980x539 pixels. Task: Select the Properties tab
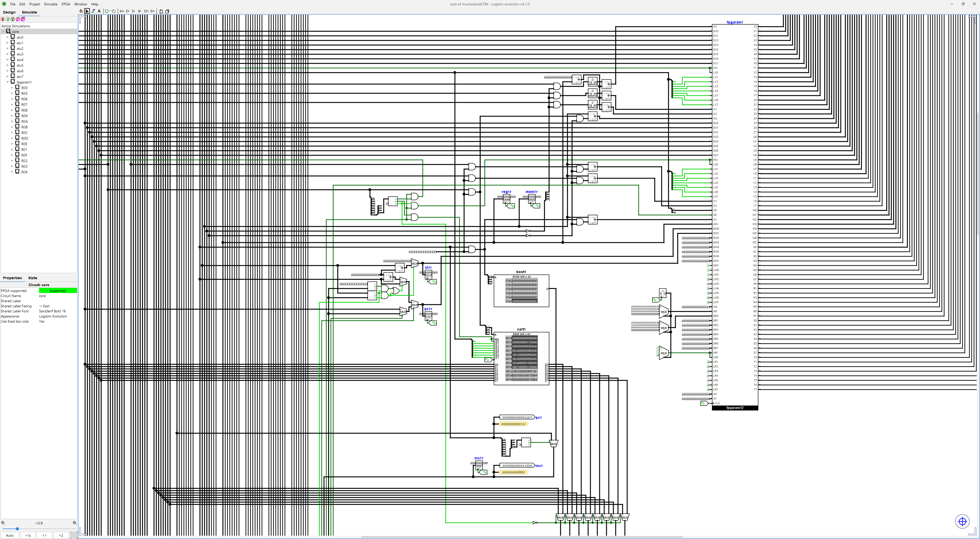(x=12, y=278)
